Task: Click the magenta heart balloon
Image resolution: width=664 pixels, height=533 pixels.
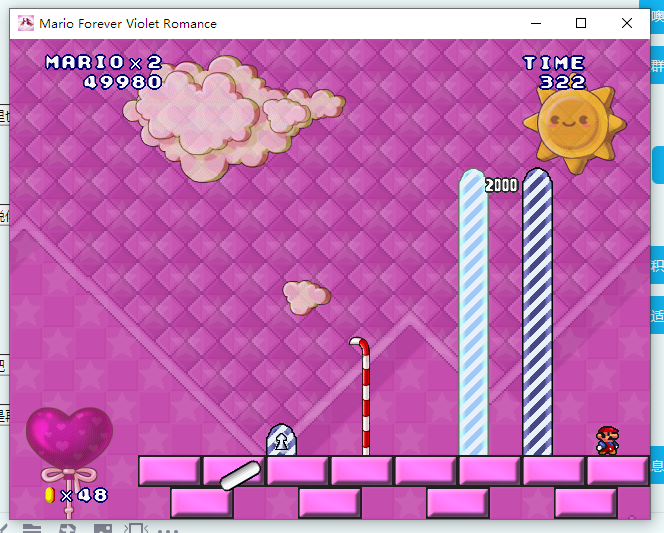Action: pyautogui.click(x=69, y=438)
